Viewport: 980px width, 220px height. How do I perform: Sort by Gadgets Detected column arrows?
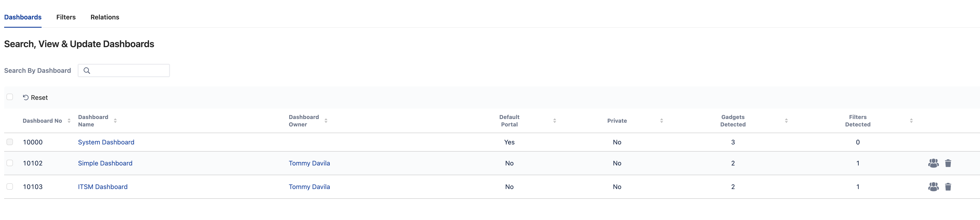[786, 121]
